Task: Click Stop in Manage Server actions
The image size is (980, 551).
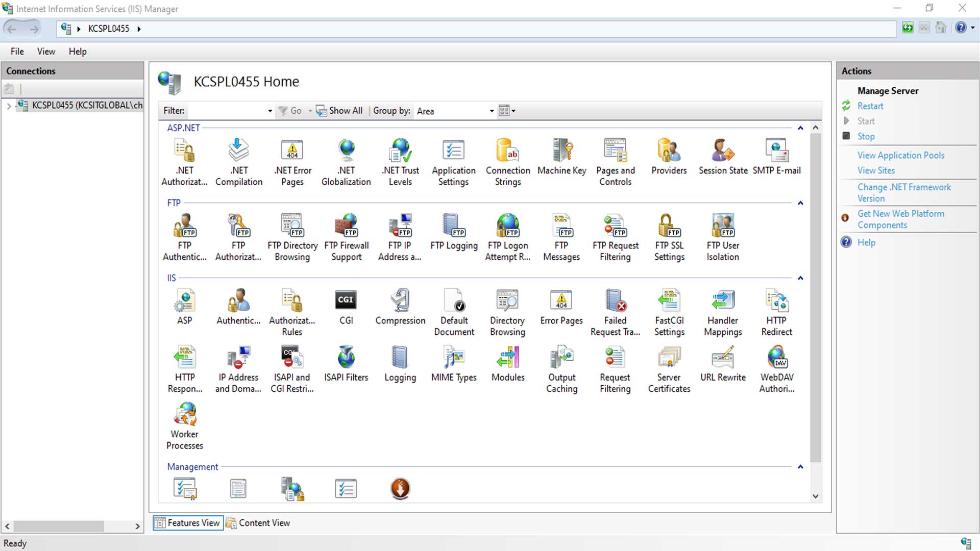Action: point(866,136)
